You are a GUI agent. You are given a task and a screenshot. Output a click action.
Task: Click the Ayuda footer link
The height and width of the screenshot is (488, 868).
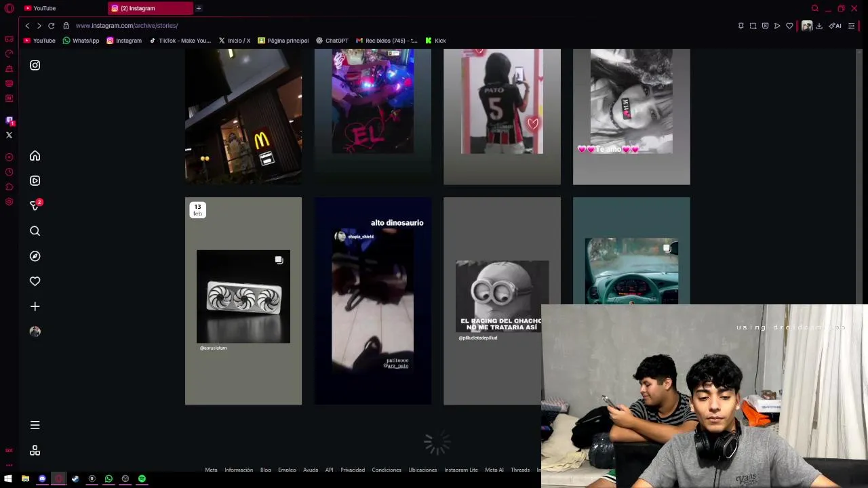pyautogui.click(x=311, y=470)
